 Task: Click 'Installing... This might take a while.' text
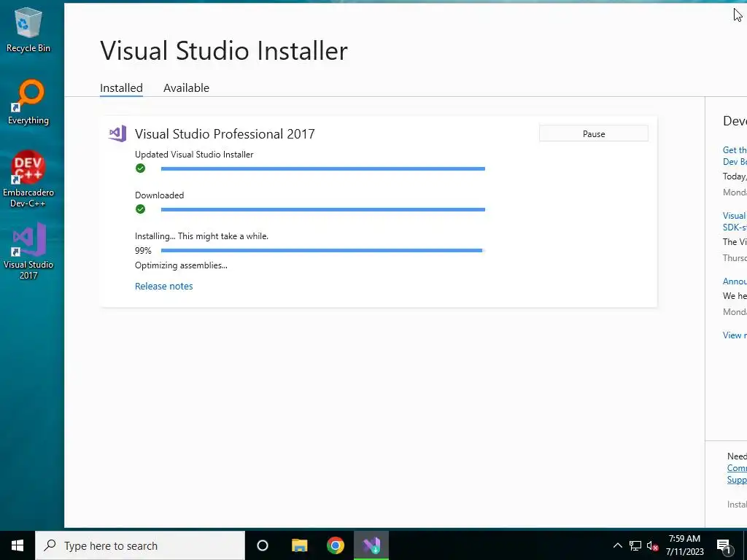coord(201,236)
